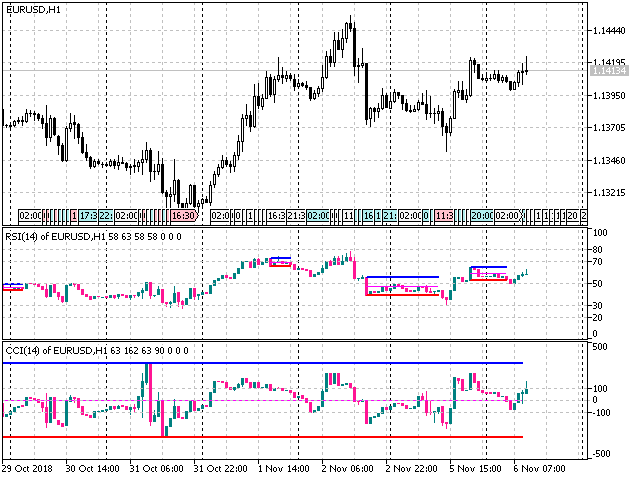Select the pink 11:3 time marker
This screenshot has height=480, width=640.
(x=444, y=215)
